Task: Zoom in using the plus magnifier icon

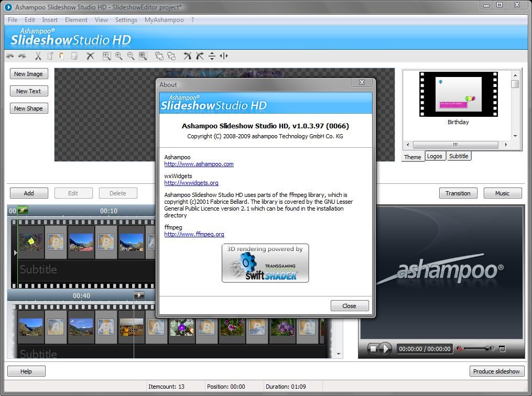Action: [x=118, y=56]
